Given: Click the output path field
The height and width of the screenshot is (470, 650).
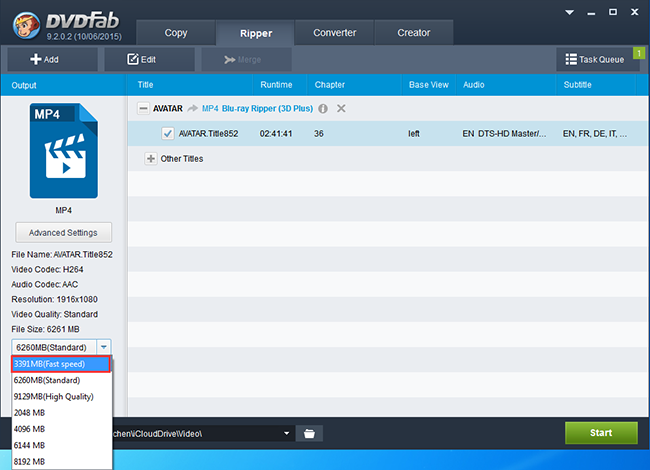Looking at the screenshot, I should [x=197, y=434].
